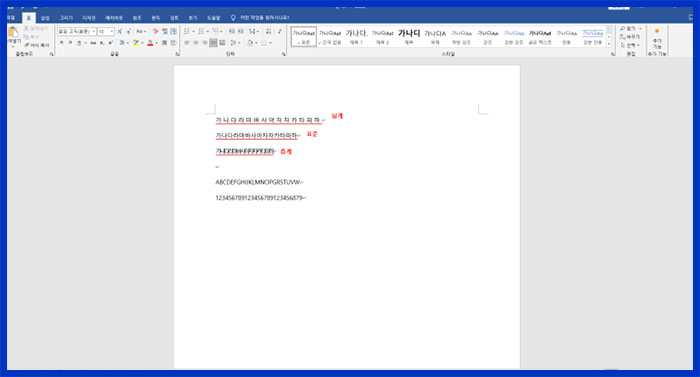Open the Select (선택) dropdown

(x=630, y=45)
